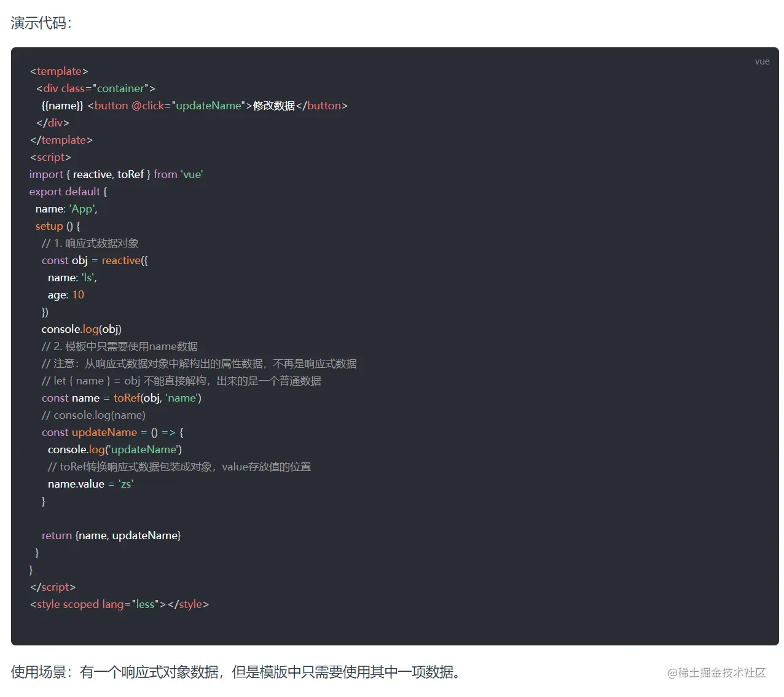Click the comment '// toRef转换响应式数据包装成对象'
The width and height of the screenshot is (784, 697).
pyautogui.click(x=179, y=467)
